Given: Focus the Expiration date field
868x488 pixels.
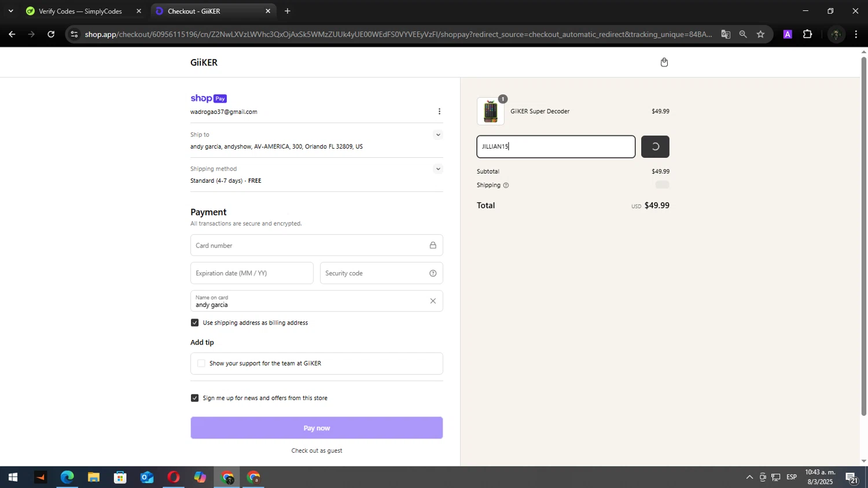Looking at the screenshot, I should pos(252,273).
